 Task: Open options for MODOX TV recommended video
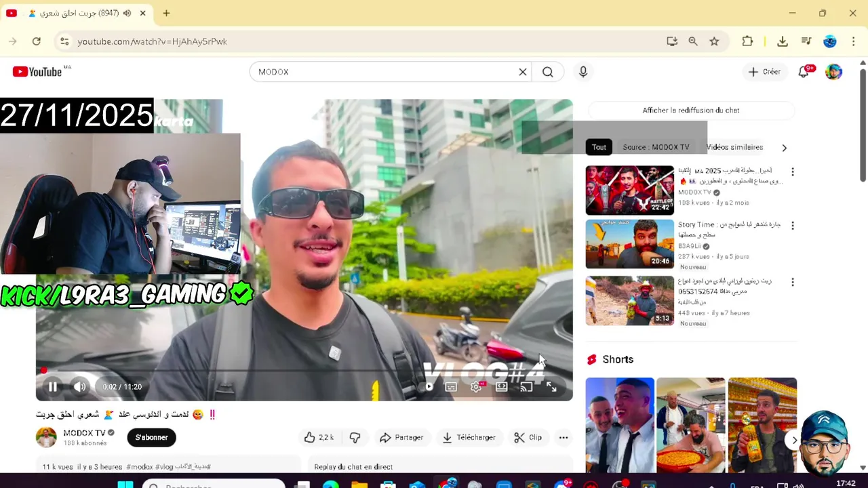(792, 172)
